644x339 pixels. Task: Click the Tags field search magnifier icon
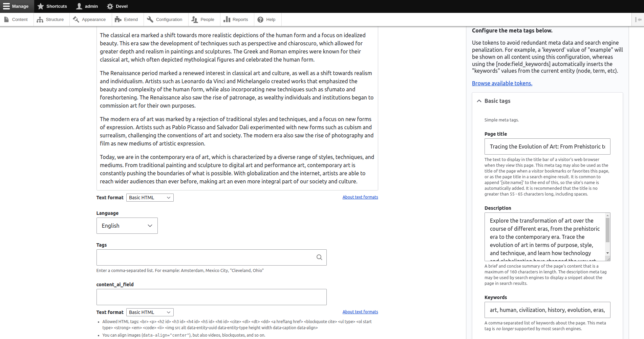pos(319,257)
